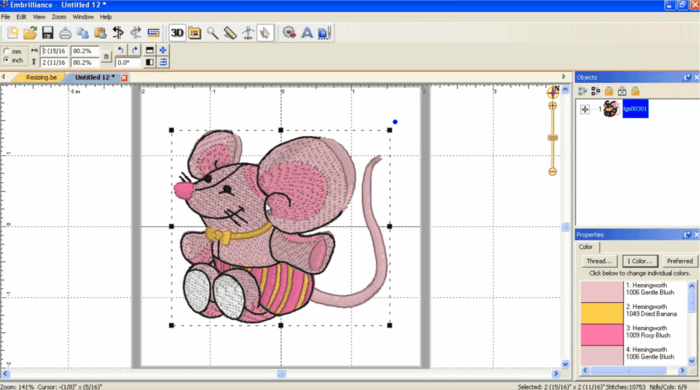Paste from the clipboard
700x390 pixels.
click(100, 33)
